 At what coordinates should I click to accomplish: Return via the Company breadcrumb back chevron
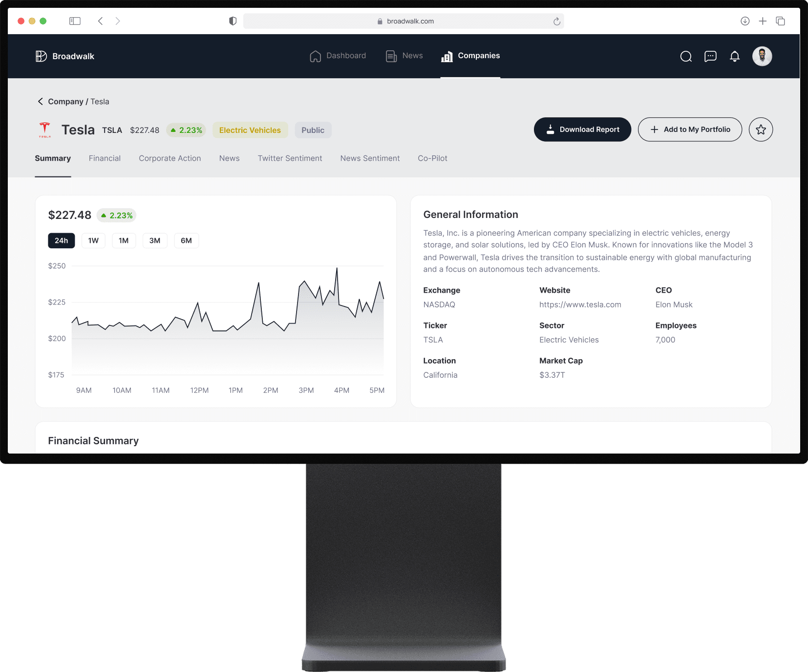pyautogui.click(x=41, y=102)
